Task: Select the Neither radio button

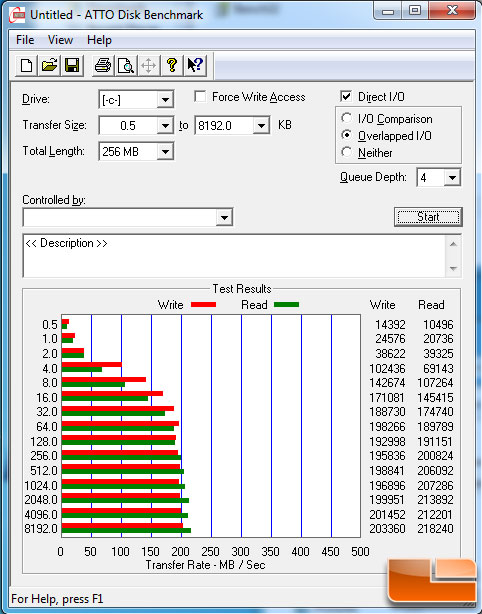Action: coord(346,152)
